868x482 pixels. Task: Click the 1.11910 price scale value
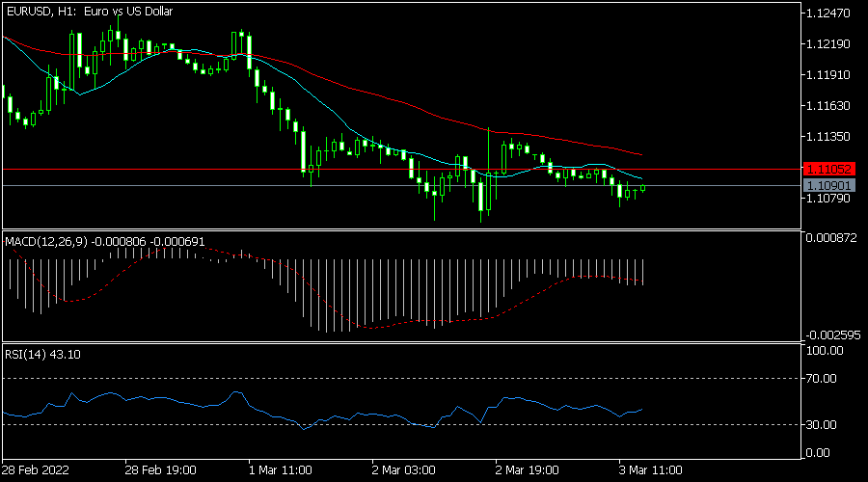[828, 74]
